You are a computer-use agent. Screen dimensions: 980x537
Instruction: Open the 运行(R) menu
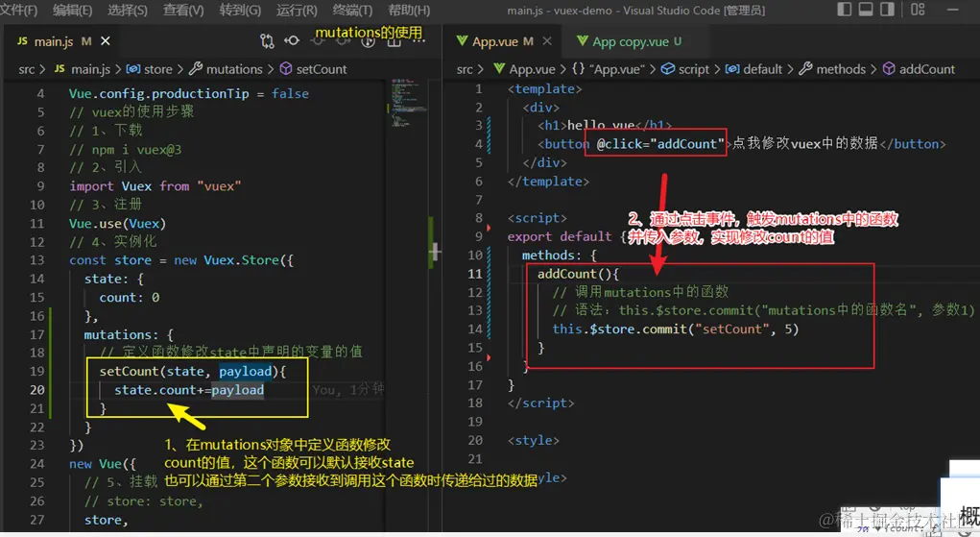297,10
